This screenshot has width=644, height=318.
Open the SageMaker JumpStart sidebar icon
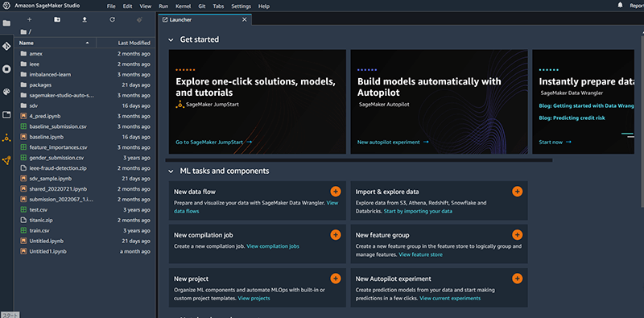click(6, 138)
